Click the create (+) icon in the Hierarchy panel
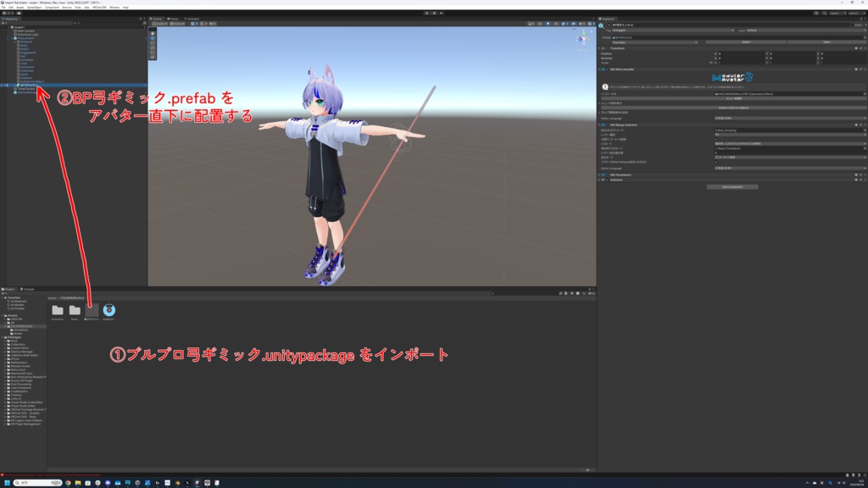Viewport: 868px width, 488px height. (4, 25)
